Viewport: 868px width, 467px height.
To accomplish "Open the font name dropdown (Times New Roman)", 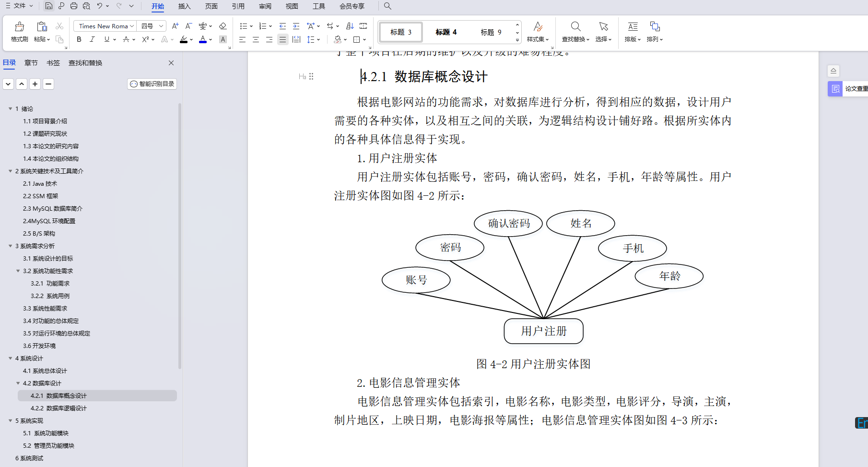I will pyautogui.click(x=132, y=26).
